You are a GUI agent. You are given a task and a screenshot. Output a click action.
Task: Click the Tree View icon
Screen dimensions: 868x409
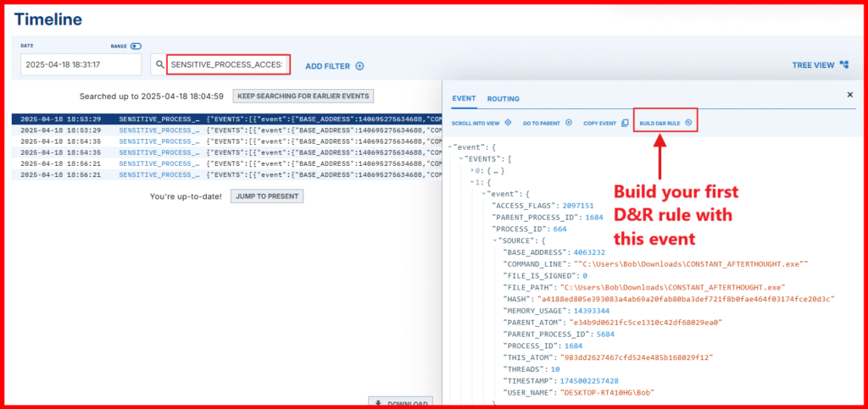coord(844,65)
